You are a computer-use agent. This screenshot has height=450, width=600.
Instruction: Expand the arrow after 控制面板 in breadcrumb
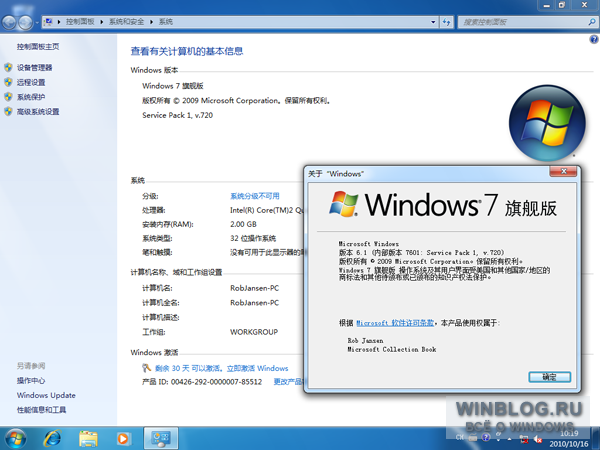[102, 22]
